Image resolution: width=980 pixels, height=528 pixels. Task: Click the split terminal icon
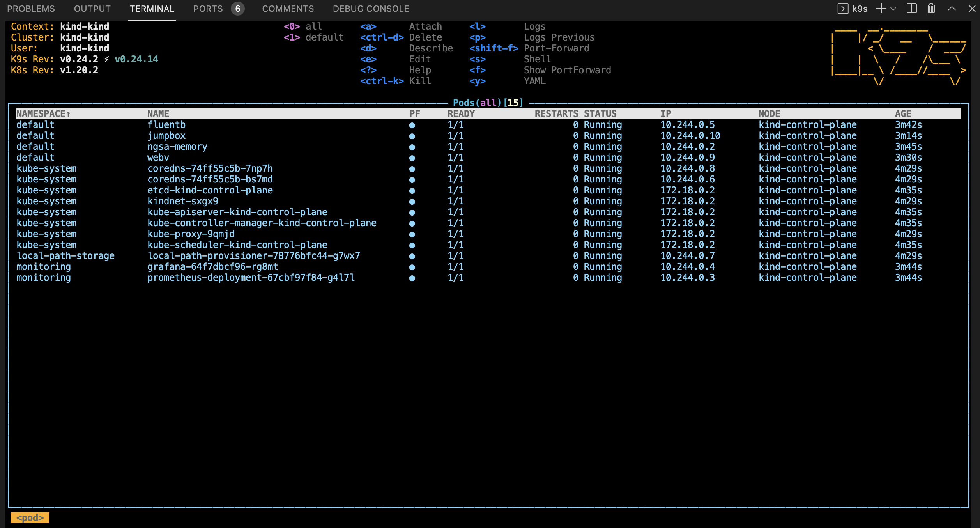tap(912, 9)
